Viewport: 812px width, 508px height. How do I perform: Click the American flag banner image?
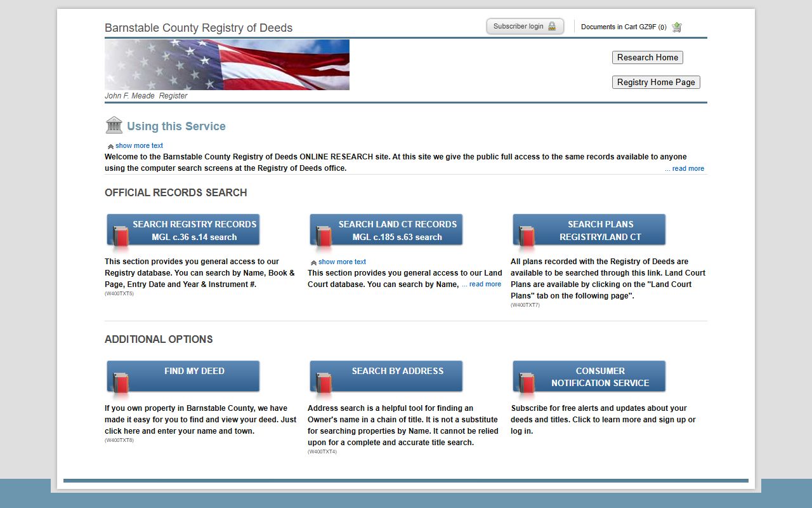click(226, 64)
